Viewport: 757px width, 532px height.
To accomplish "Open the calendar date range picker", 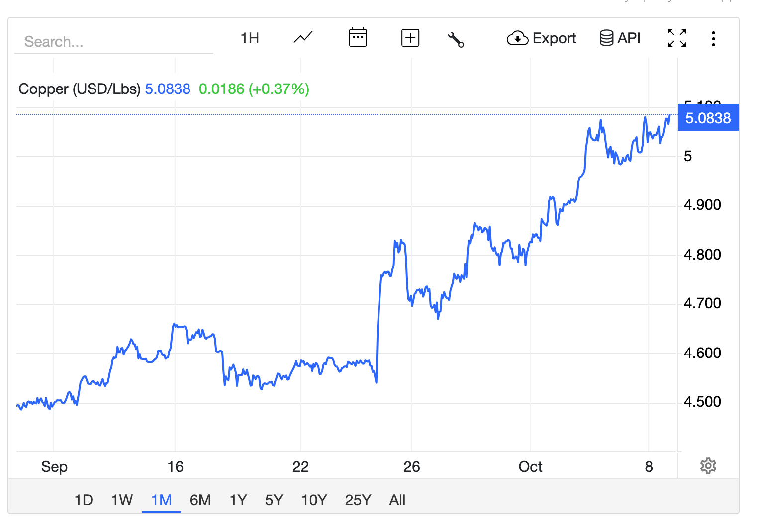I will point(358,38).
